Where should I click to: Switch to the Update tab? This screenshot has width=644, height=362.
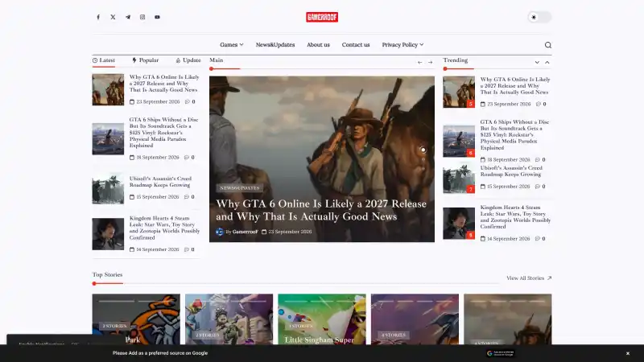point(188,60)
